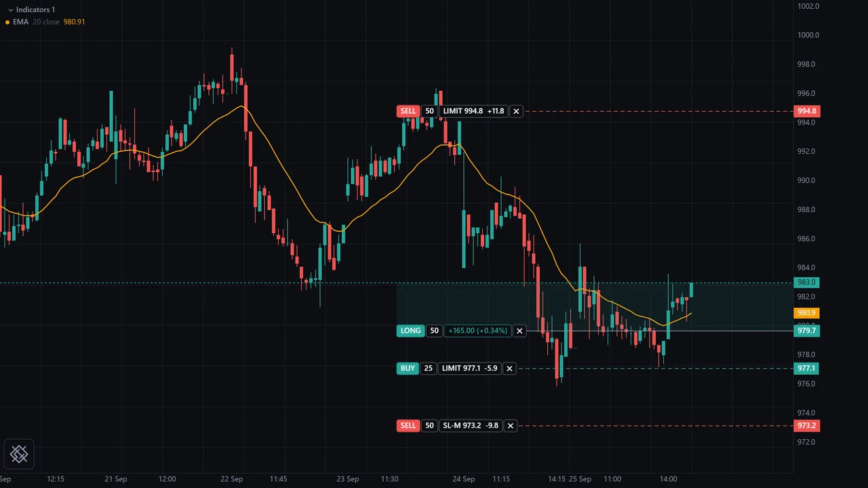Image resolution: width=868 pixels, height=488 pixels.
Task: Click the 994.8 price tag on the axis
Action: click(x=807, y=111)
